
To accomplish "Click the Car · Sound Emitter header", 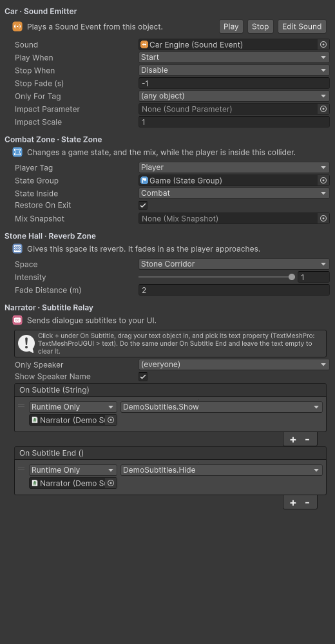I will point(41,12).
